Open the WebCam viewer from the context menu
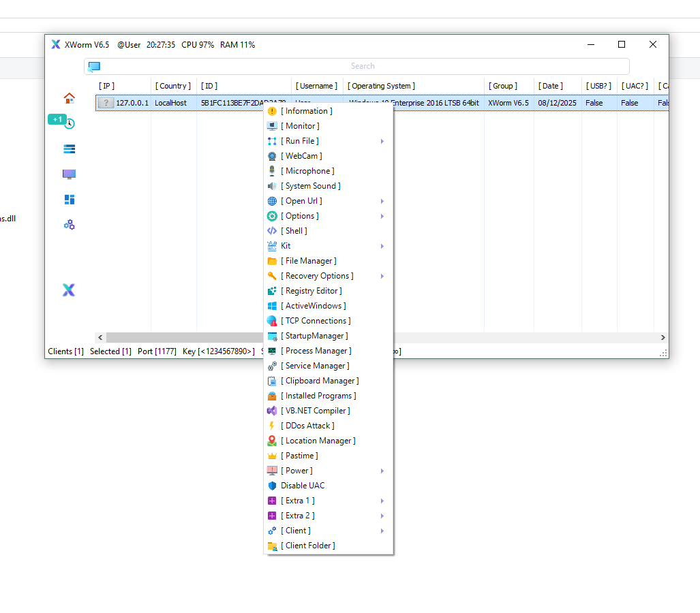Viewport: 700px width, 613px height. coord(301,155)
